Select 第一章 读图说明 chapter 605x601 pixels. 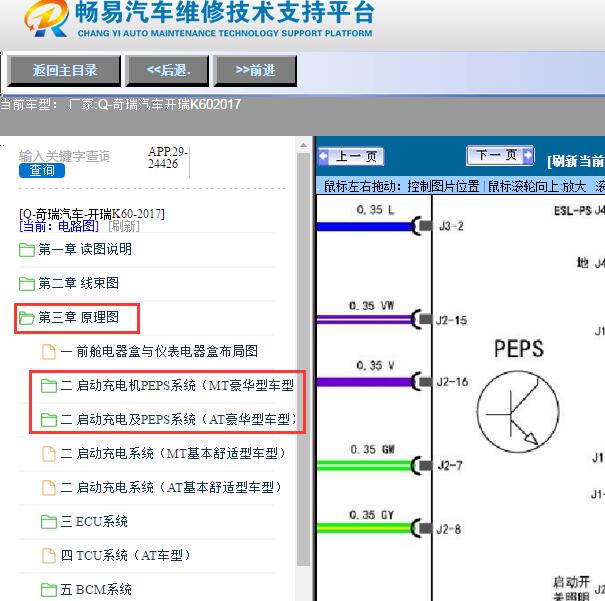[x=85, y=249]
